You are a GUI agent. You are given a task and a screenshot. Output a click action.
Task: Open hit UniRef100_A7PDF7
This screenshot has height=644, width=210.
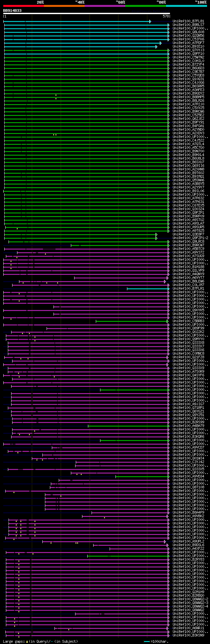point(188,43)
